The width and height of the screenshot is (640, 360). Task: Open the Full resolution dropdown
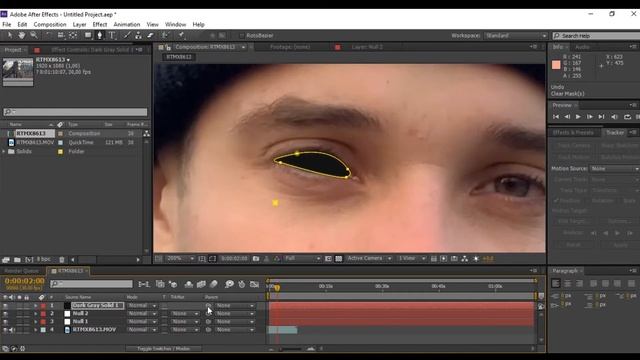[x=302, y=258]
